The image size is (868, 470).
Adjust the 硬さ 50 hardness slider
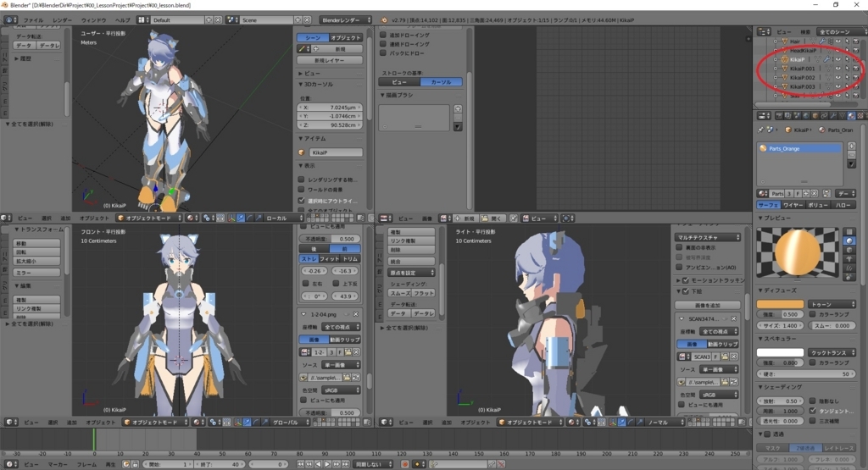[x=807, y=373]
